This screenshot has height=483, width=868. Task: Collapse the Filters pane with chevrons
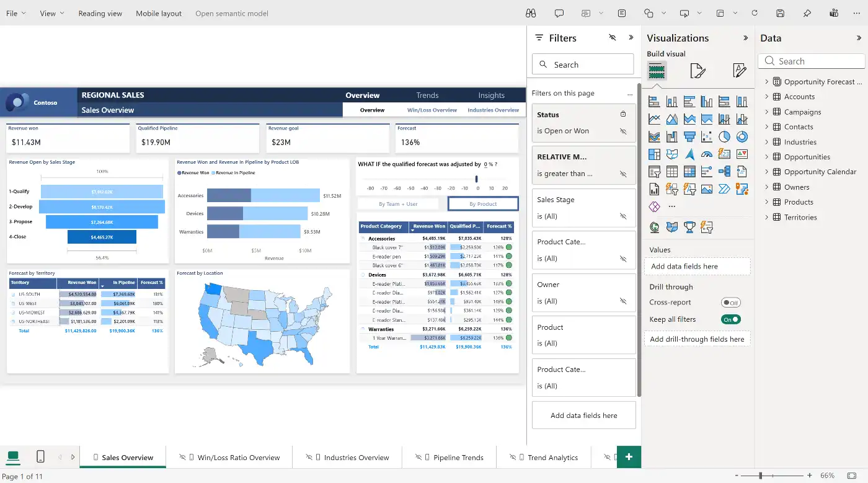point(631,38)
